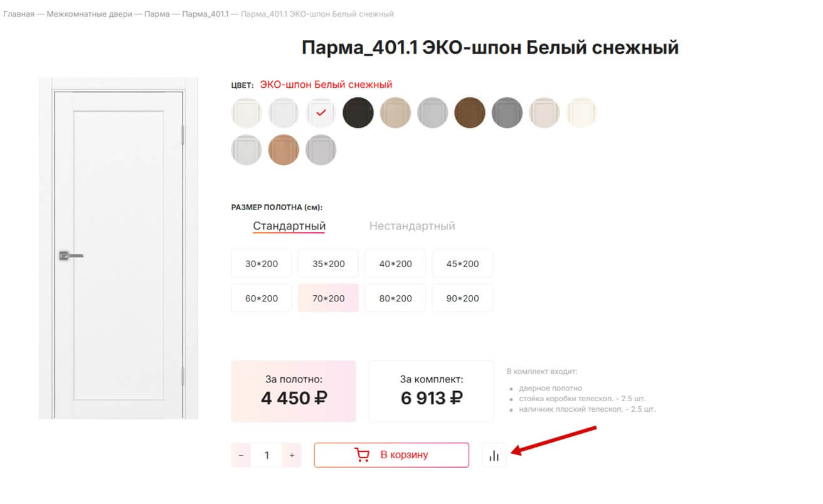Choose the orange wood swatch in second row
This screenshot has width=823, height=504.
(x=284, y=150)
